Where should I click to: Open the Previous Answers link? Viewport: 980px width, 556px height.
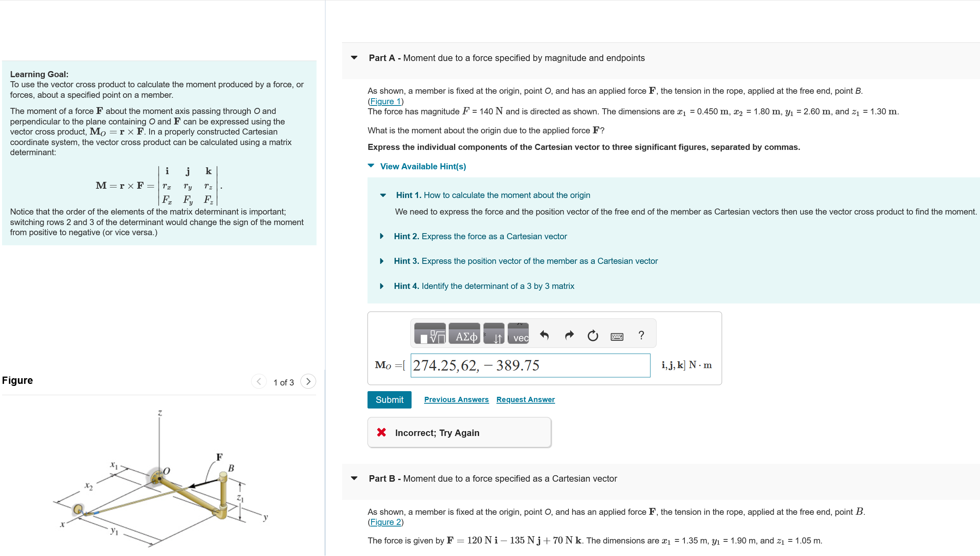pos(456,400)
